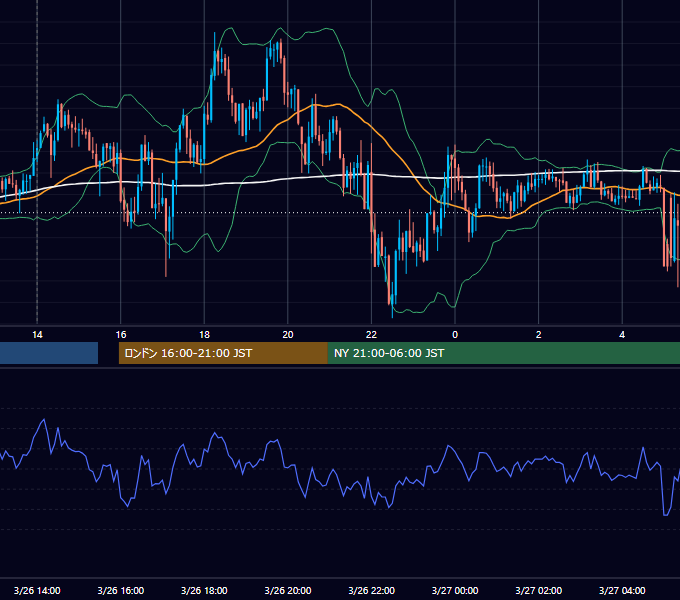Click the 4 hour label on the price chart axis
This screenshot has width=680, height=600.
pos(622,335)
